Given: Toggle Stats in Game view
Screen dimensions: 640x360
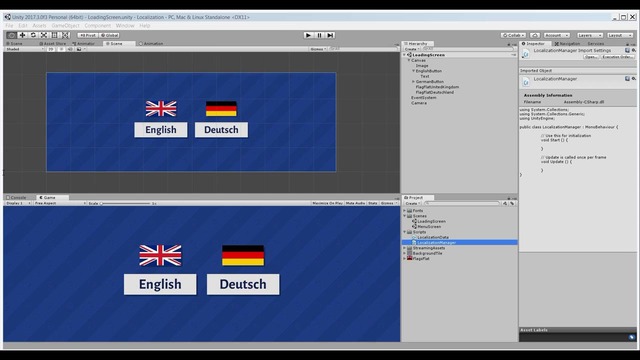Looking at the screenshot, I should (373, 203).
